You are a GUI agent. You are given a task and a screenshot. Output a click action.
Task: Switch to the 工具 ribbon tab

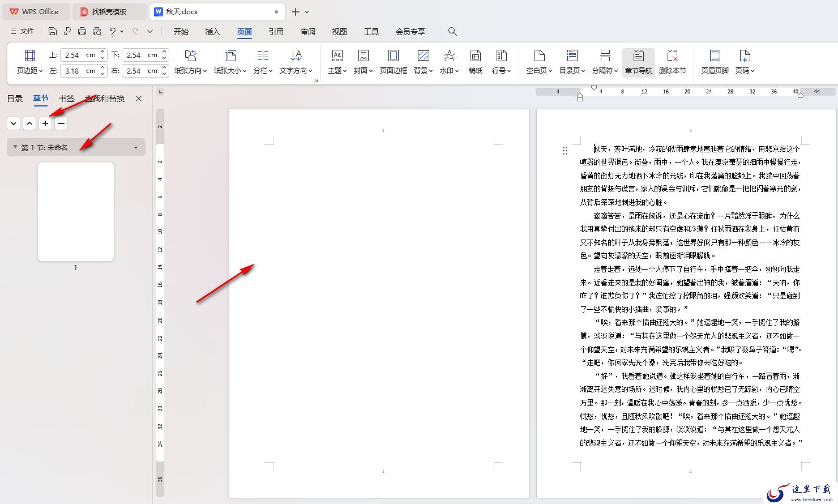pyautogui.click(x=371, y=32)
